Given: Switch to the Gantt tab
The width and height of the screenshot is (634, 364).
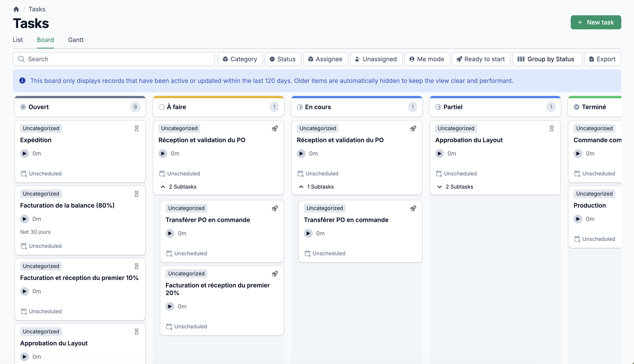Looking at the screenshot, I should coord(76,40).
